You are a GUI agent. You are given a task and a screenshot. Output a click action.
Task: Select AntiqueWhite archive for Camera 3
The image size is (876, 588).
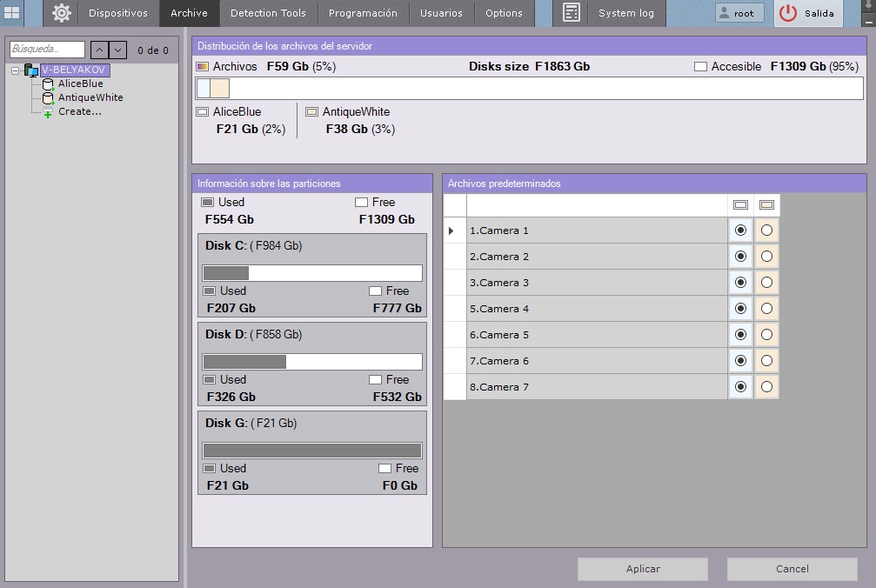[766, 283]
